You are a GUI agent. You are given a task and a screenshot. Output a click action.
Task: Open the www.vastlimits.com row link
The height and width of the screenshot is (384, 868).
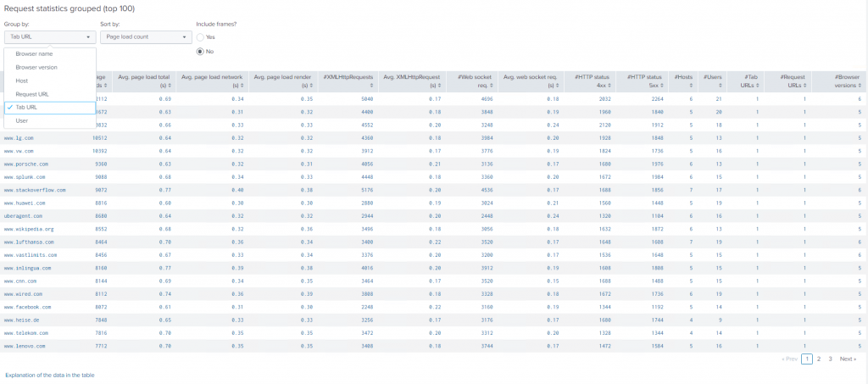tap(31, 255)
